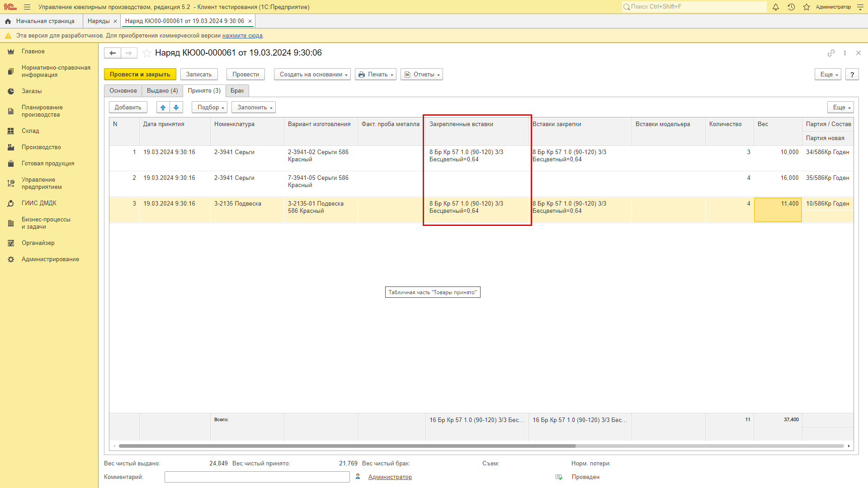
Task: Open the top Еще menu
Action: pyautogui.click(x=828, y=75)
